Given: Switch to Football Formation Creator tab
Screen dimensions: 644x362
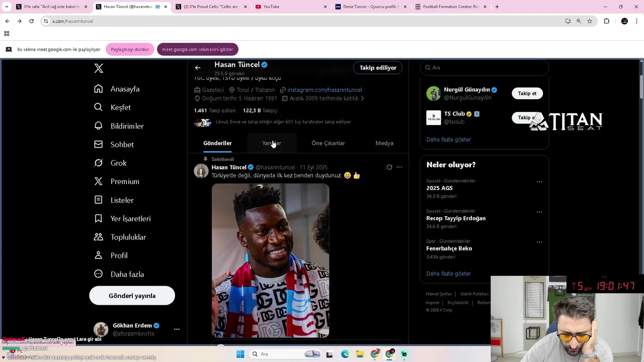Looking at the screenshot, I should pos(450,7).
